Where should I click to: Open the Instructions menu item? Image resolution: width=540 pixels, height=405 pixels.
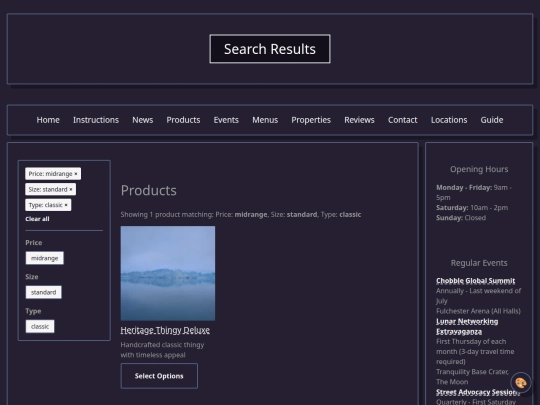pos(96,120)
